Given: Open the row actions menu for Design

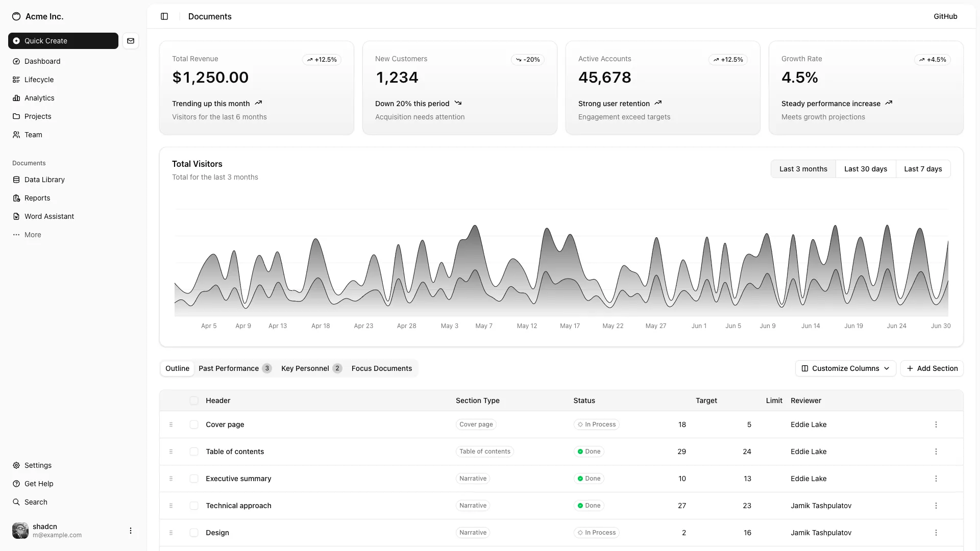Looking at the screenshot, I should (x=936, y=532).
